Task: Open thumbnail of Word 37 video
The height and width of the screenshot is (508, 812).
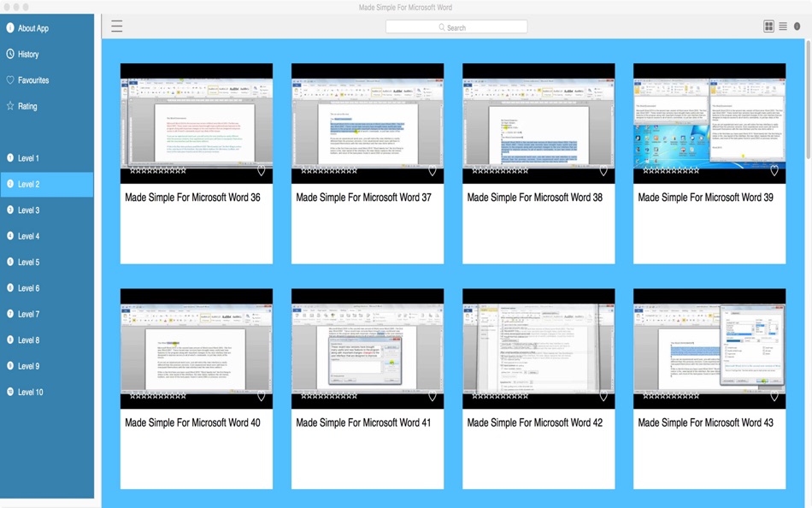Action: click(368, 123)
